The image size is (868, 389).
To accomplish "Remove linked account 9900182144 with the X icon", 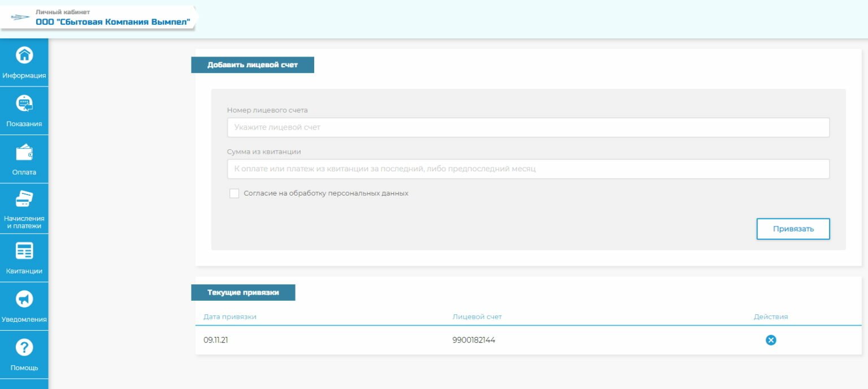I will [770, 340].
